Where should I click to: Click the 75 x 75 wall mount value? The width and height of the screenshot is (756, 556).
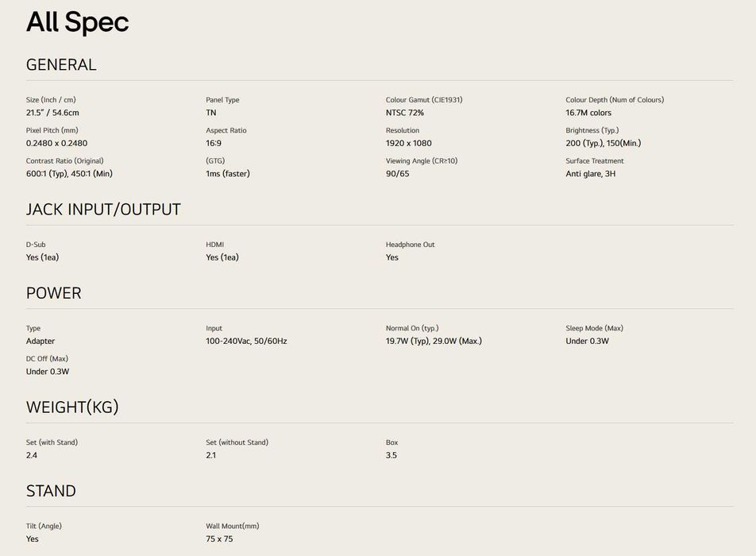[219, 539]
